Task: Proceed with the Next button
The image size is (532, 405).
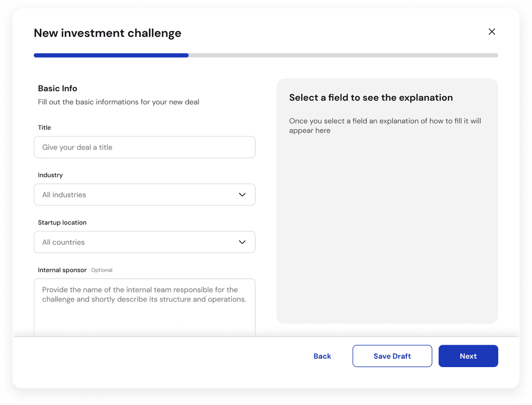Action: [x=468, y=356]
